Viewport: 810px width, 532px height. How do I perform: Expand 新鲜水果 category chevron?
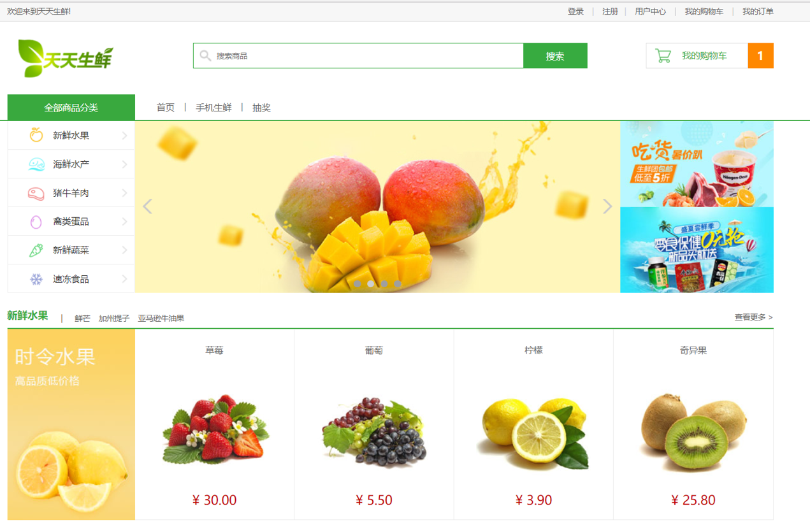[124, 136]
